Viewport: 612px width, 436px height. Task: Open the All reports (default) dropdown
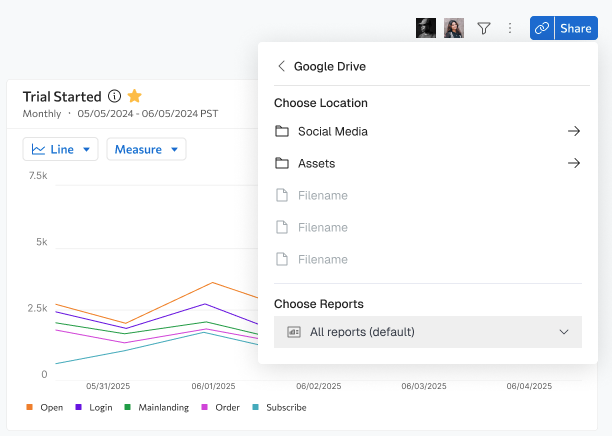[x=428, y=332]
